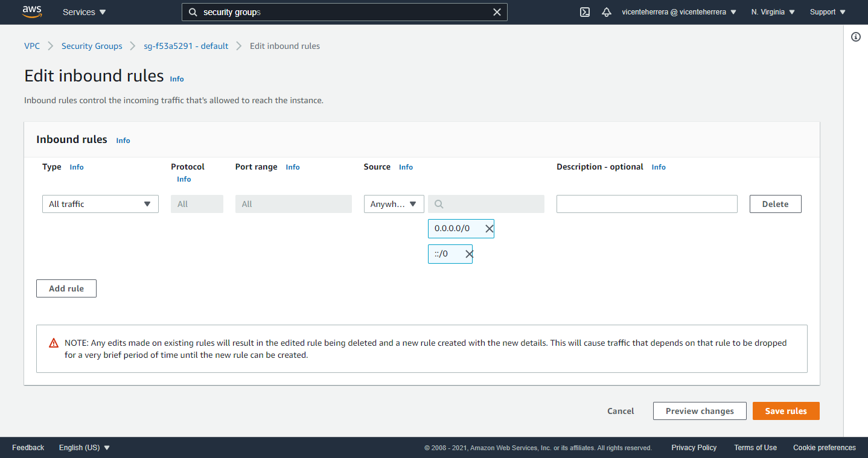Click the AWS logo home icon
The image size is (868, 458).
[31, 12]
